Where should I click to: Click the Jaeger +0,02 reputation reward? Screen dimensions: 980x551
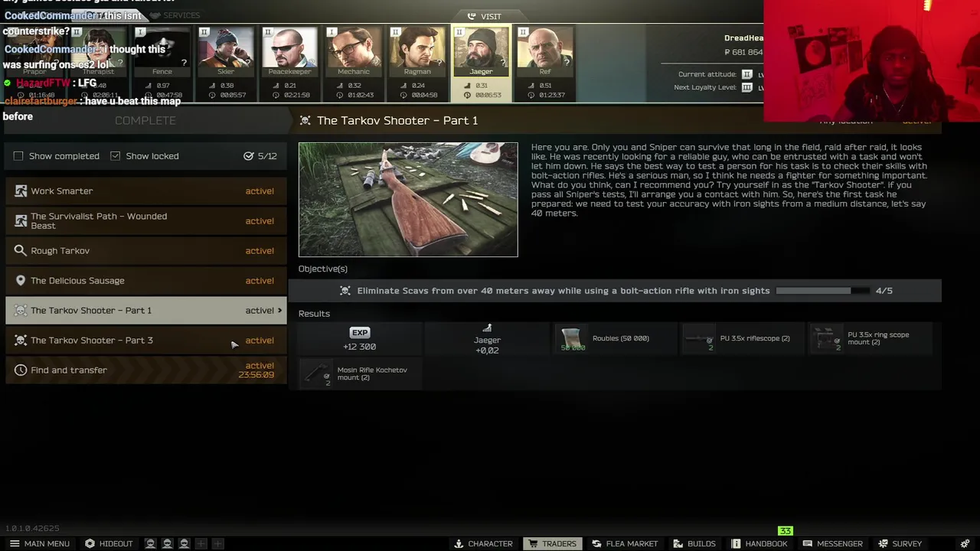click(x=487, y=340)
